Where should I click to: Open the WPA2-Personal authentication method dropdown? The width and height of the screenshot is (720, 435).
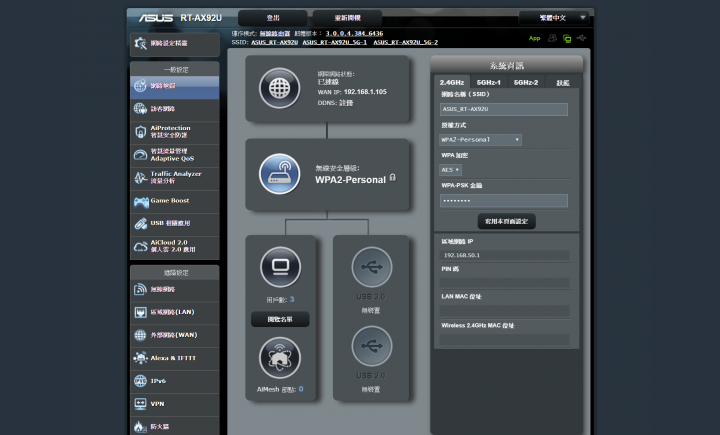point(480,140)
